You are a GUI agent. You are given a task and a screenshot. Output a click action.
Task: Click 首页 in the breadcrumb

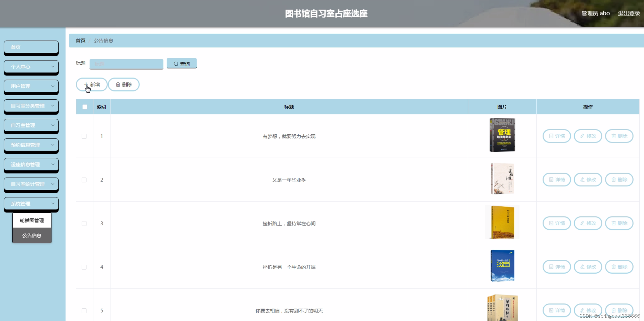click(81, 41)
